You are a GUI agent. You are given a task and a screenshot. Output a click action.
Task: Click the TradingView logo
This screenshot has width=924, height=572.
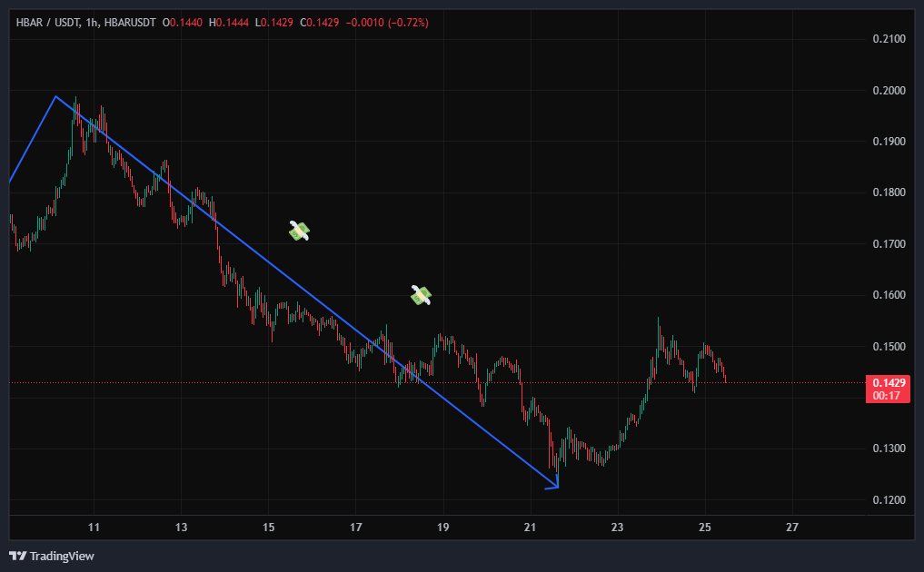[52, 556]
